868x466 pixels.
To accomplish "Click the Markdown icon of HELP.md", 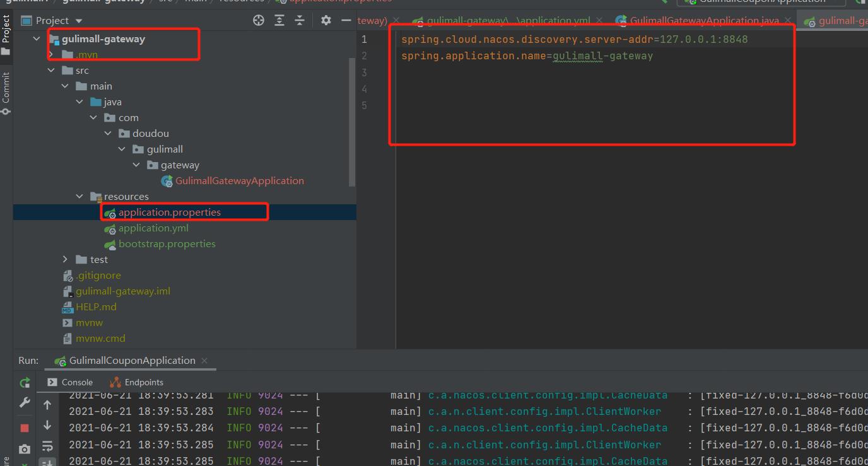I will point(68,307).
